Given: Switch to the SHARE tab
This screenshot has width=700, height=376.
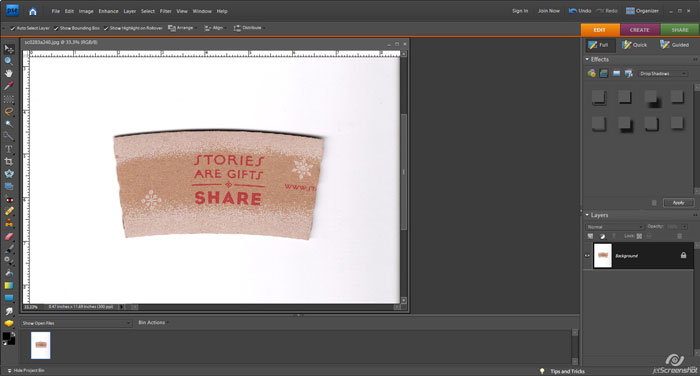Looking at the screenshot, I should (x=680, y=30).
